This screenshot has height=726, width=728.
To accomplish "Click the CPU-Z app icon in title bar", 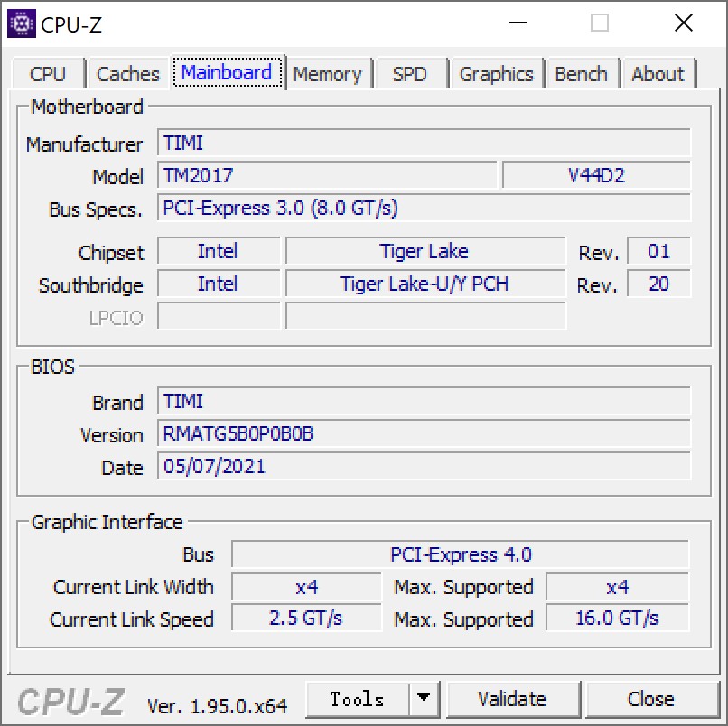I will (21, 23).
